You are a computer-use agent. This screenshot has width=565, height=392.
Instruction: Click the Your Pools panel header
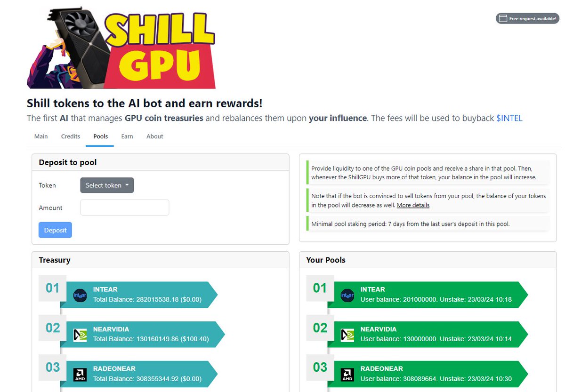(x=428, y=260)
